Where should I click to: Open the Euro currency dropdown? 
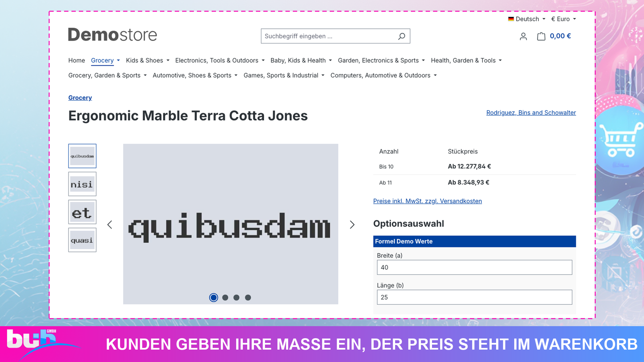coord(563,19)
